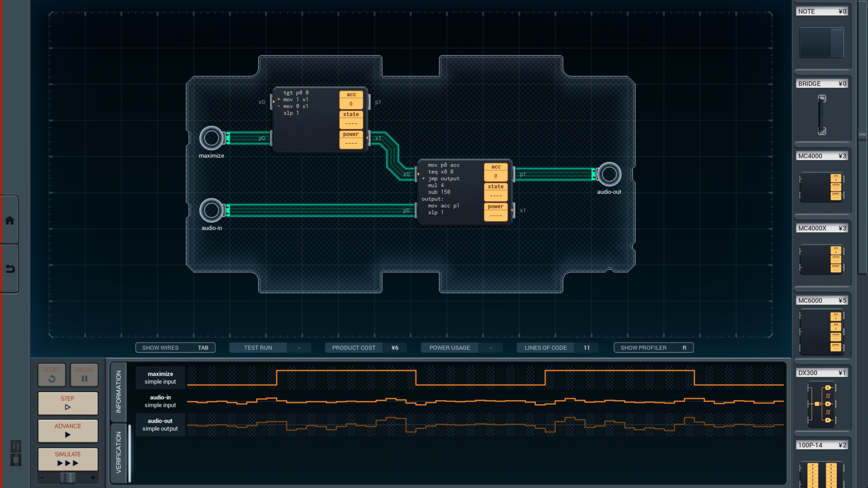Toggle SHOW WIRES button
868x488 pixels.
click(x=175, y=347)
